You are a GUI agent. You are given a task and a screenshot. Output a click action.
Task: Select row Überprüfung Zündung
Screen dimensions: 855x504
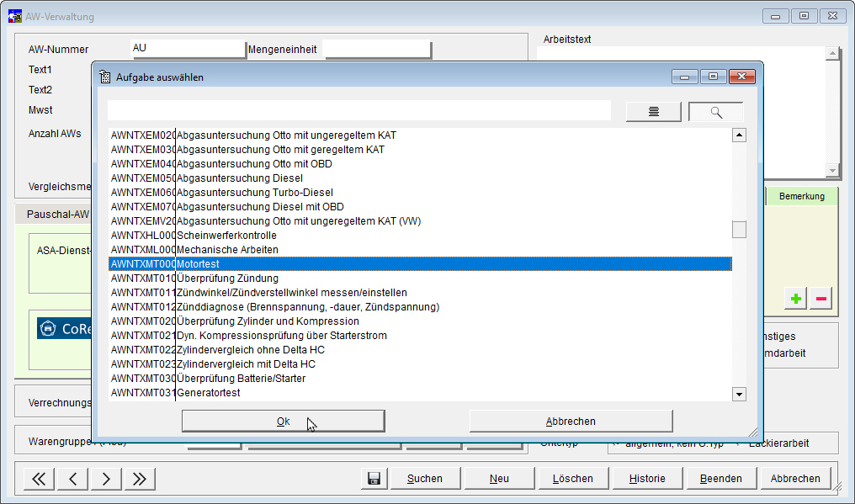coord(420,279)
